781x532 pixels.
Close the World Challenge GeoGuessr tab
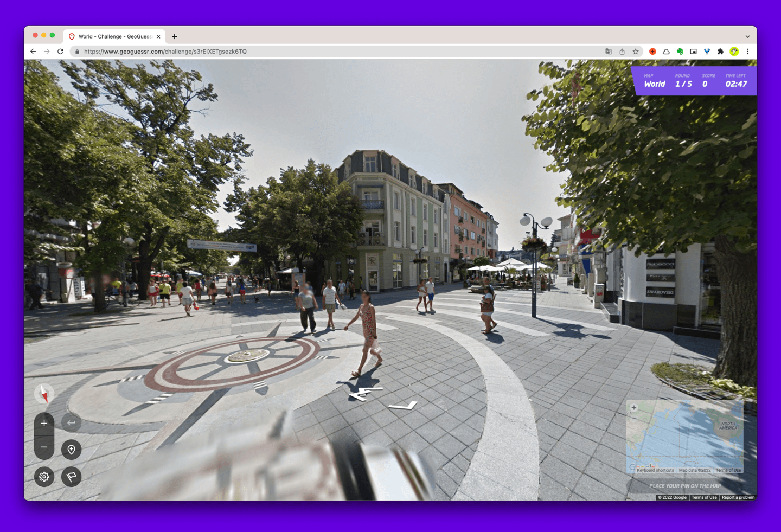pos(158,36)
